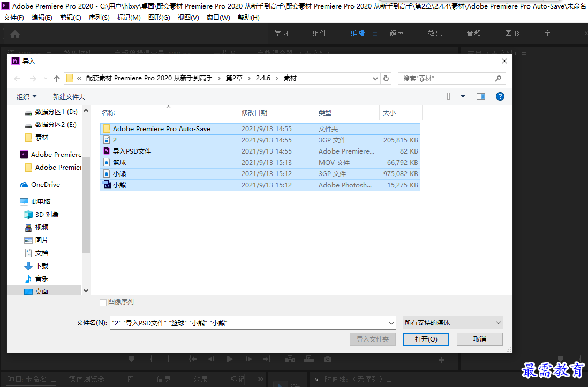Click the 打开(O) button

[x=426, y=339]
